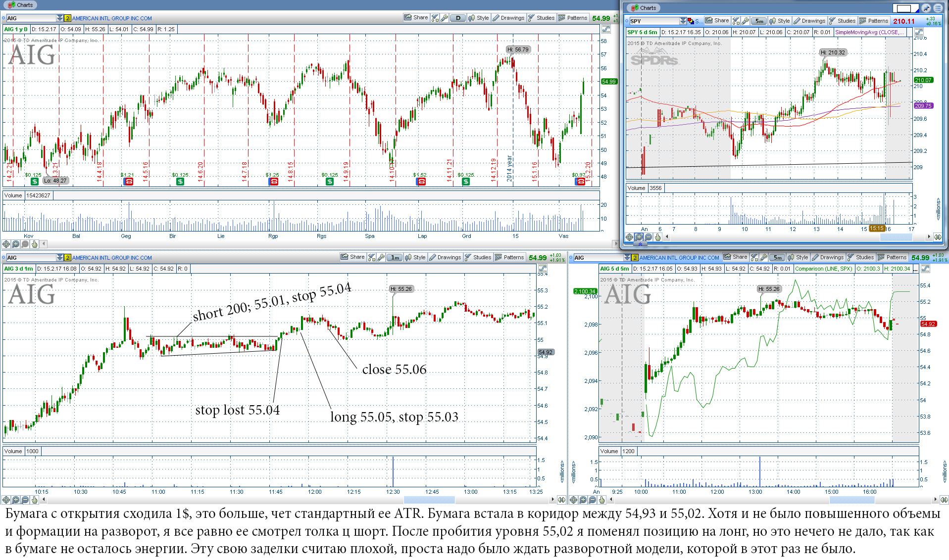Click the SimpleMovingAvg (CLOSE) study label in SPY chart
The width and height of the screenshot is (949, 560).
pos(869,32)
